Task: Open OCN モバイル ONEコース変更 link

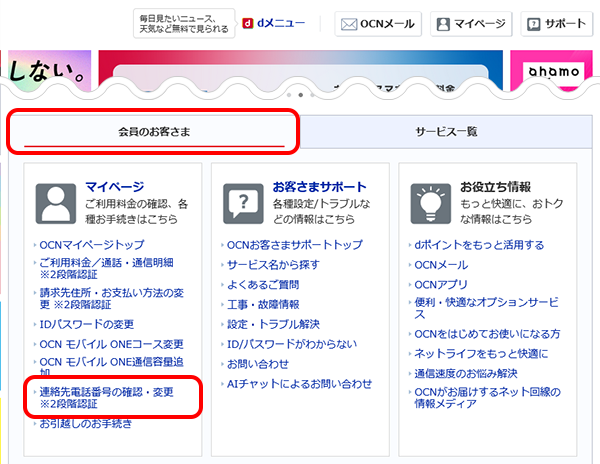Action: point(111,344)
